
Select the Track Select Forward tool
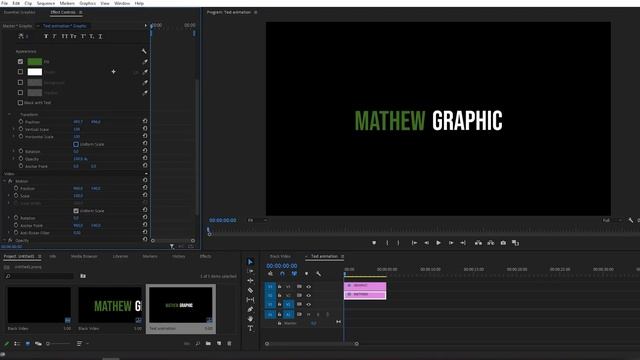tap(250, 271)
